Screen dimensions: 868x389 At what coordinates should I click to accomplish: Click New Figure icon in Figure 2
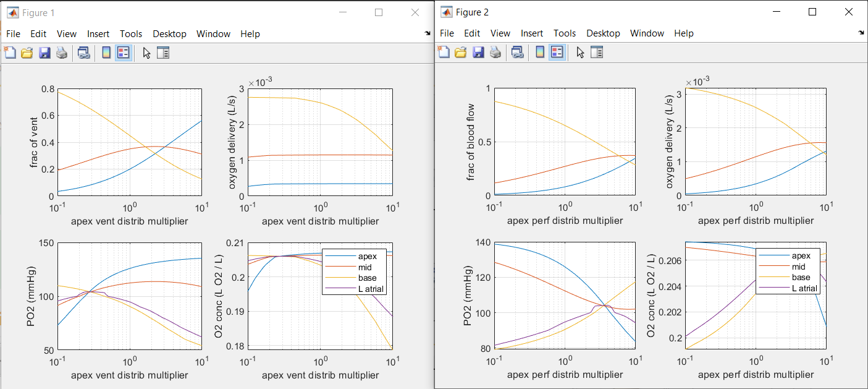point(444,53)
